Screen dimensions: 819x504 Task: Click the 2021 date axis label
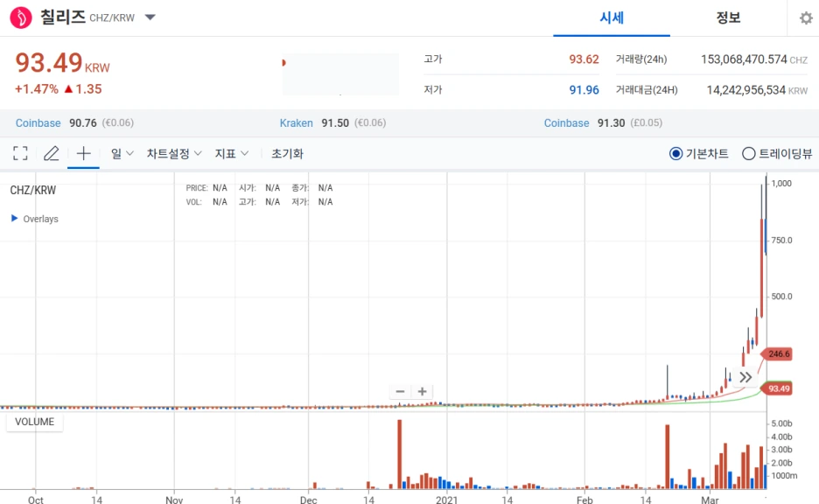446,500
